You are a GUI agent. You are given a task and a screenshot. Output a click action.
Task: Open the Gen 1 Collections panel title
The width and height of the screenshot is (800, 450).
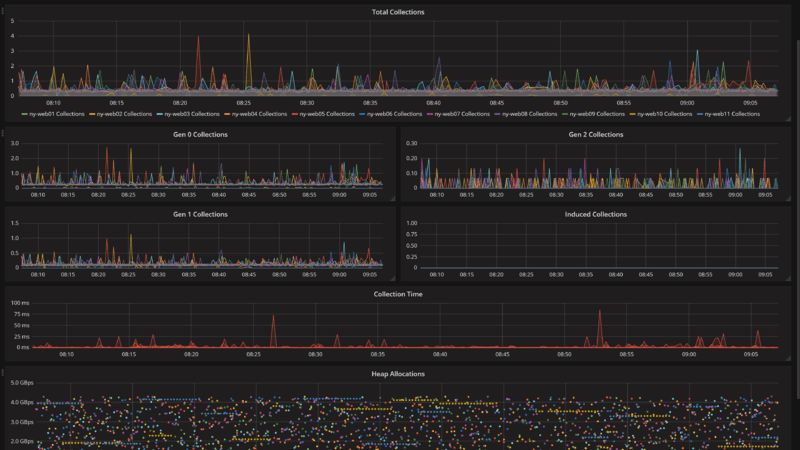(x=200, y=214)
